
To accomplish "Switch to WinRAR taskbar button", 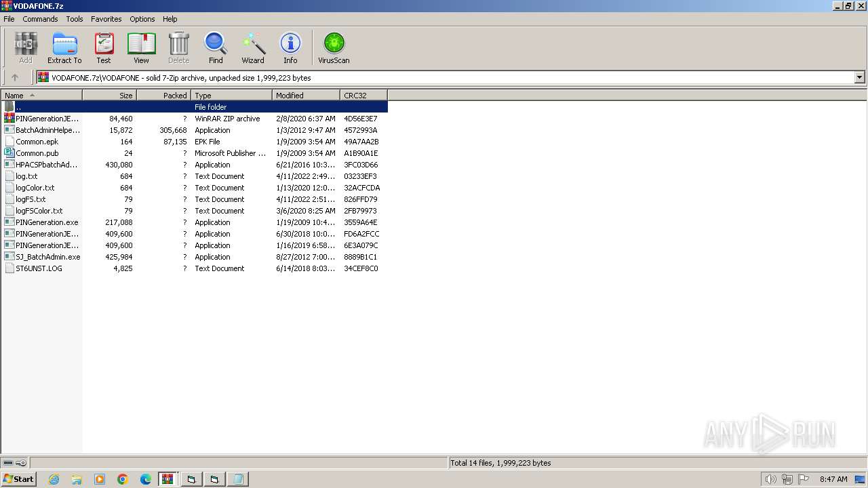I will (x=167, y=479).
